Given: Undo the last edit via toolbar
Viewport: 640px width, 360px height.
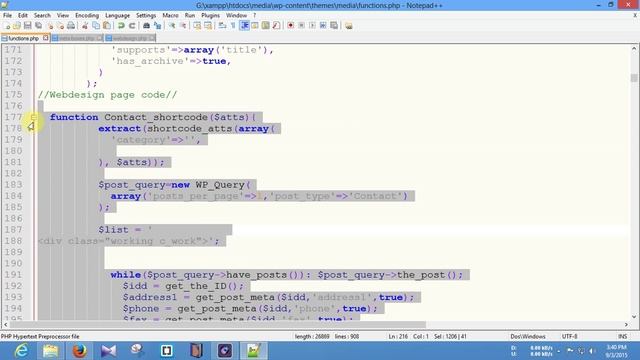Looking at the screenshot, I should click(121, 26).
